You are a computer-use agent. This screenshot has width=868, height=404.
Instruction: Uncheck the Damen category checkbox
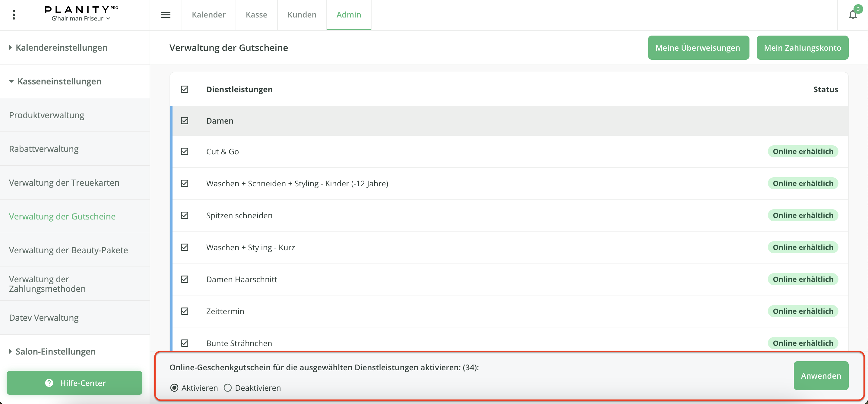[x=185, y=121]
